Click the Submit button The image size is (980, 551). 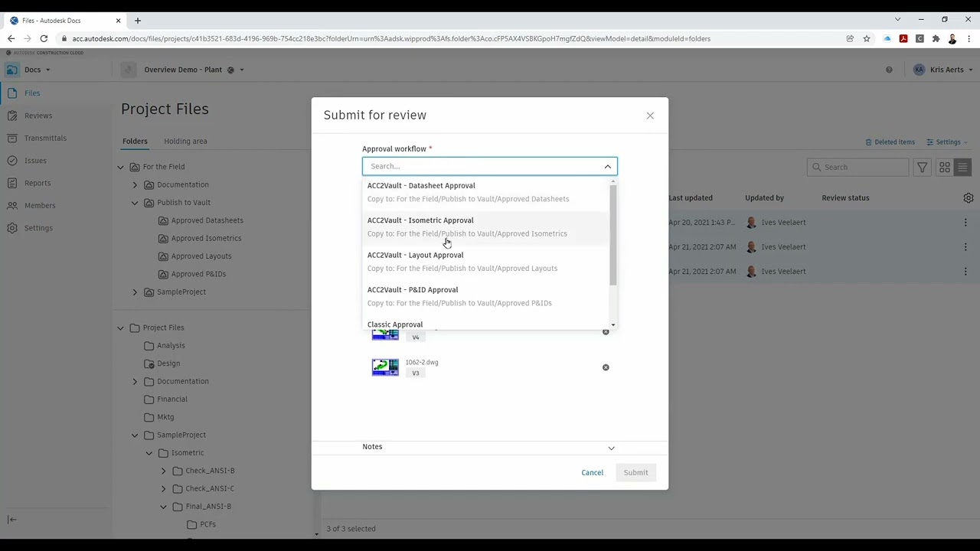tap(635, 473)
